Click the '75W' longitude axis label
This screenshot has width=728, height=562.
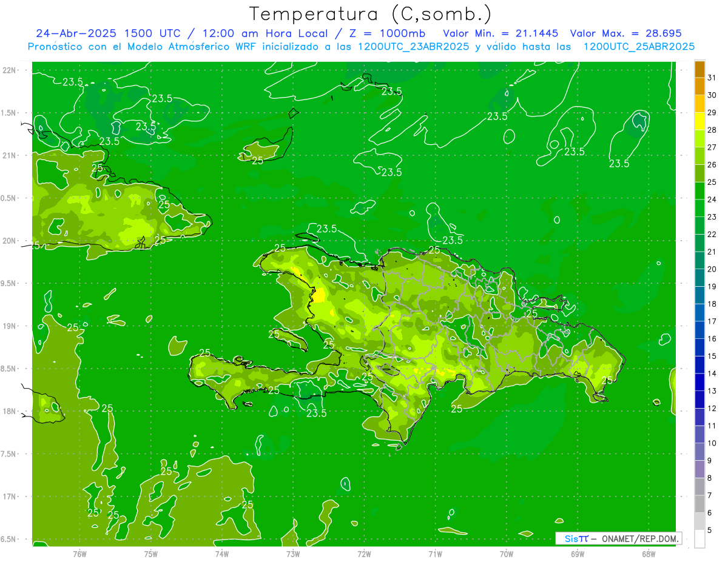[150, 554]
